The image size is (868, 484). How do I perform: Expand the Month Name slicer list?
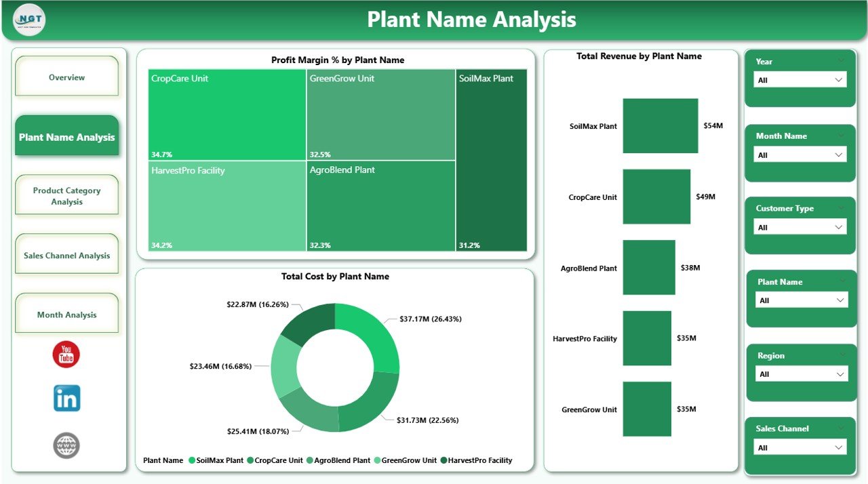(x=842, y=153)
